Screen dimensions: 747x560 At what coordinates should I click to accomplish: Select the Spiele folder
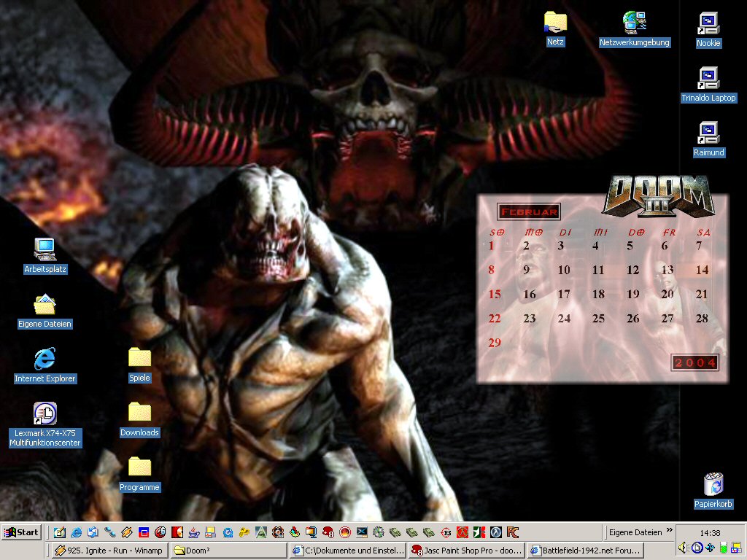point(139,365)
